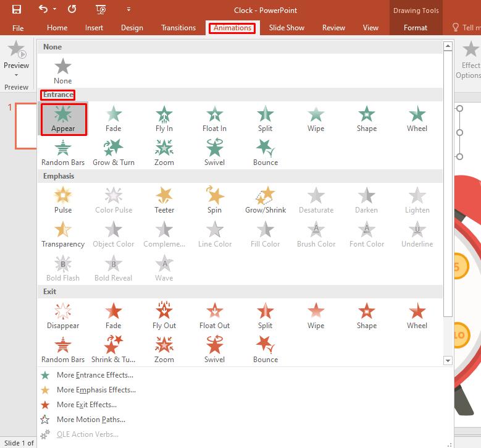Viewport: 481px width, 448px height.
Task: Apply the Fly In entrance effect
Action: click(164, 119)
